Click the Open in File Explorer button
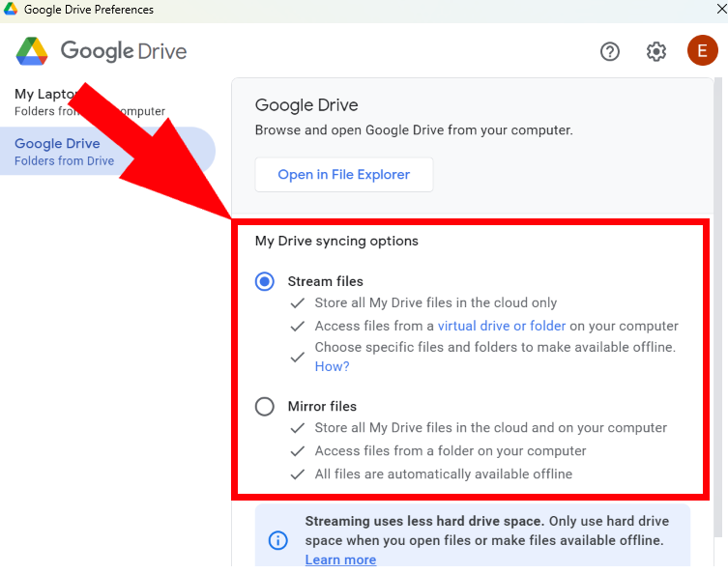This screenshot has height=574, width=728. click(x=344, y=175)
